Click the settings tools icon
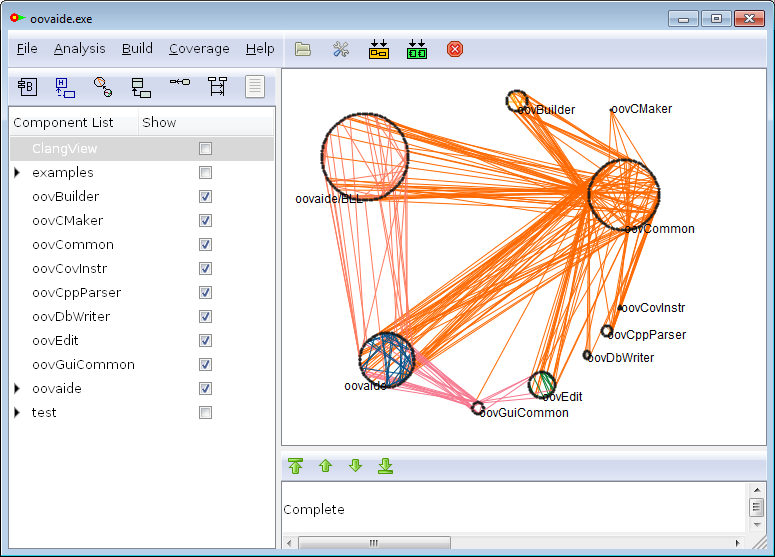Viewport: 775px width, 557px height. coord(341,49)
